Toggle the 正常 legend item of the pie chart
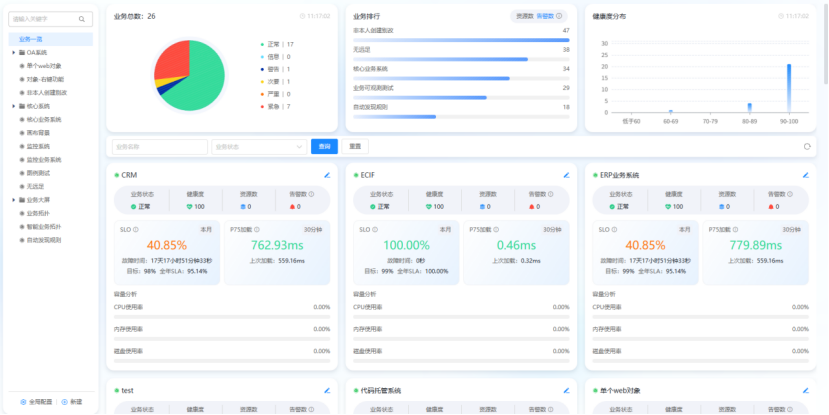The height and width of the screenshot is (415, 829). coord(277,44)
